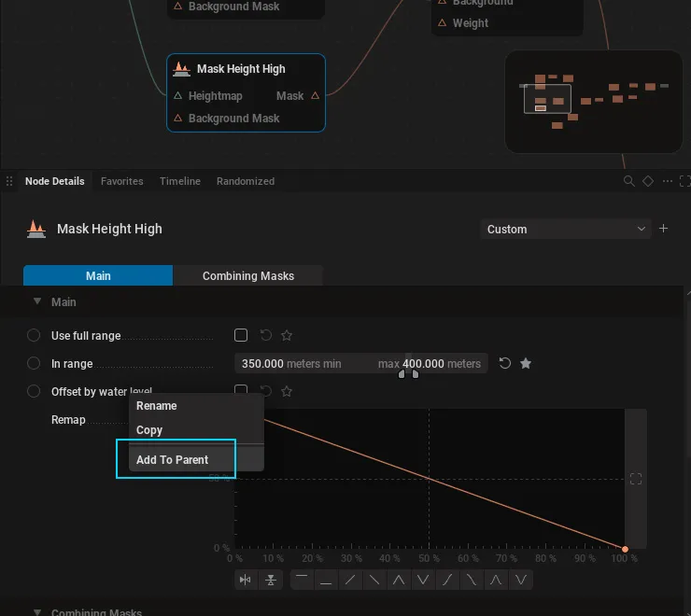Select the Mask Height High node title
The image size is (691, 616).
(x=241, y=69)
